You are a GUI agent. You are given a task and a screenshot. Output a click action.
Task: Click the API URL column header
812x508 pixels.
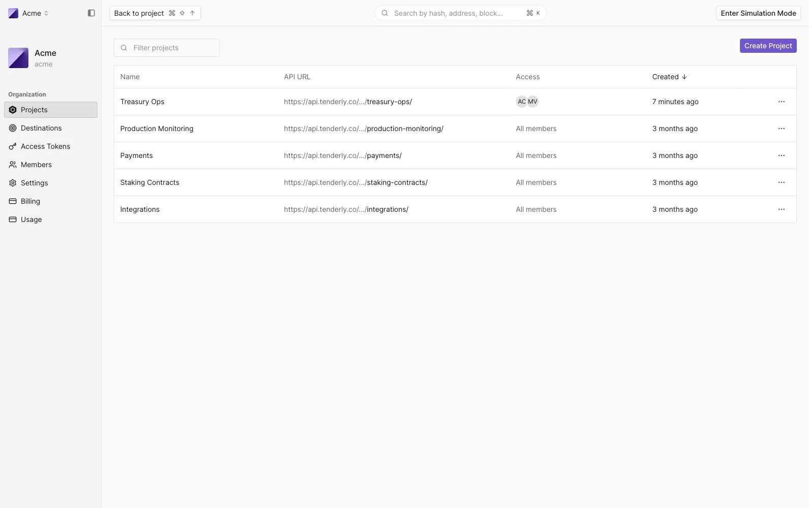point(297,77)
